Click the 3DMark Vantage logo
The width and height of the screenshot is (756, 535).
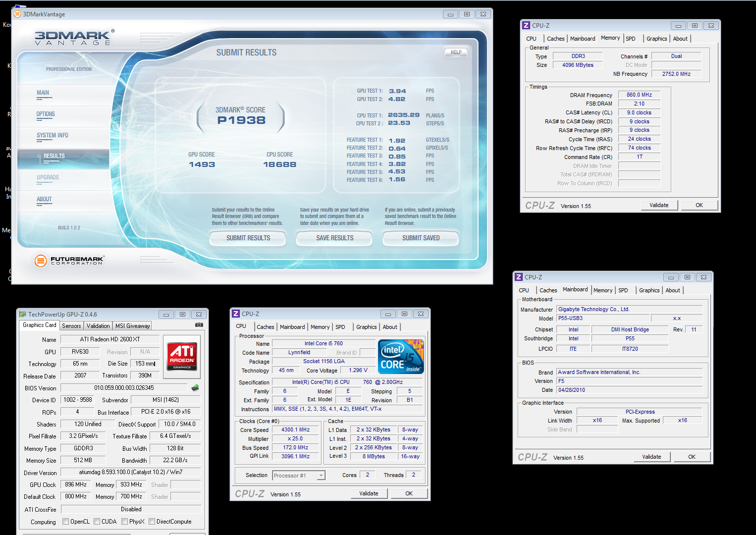point(74,38)
